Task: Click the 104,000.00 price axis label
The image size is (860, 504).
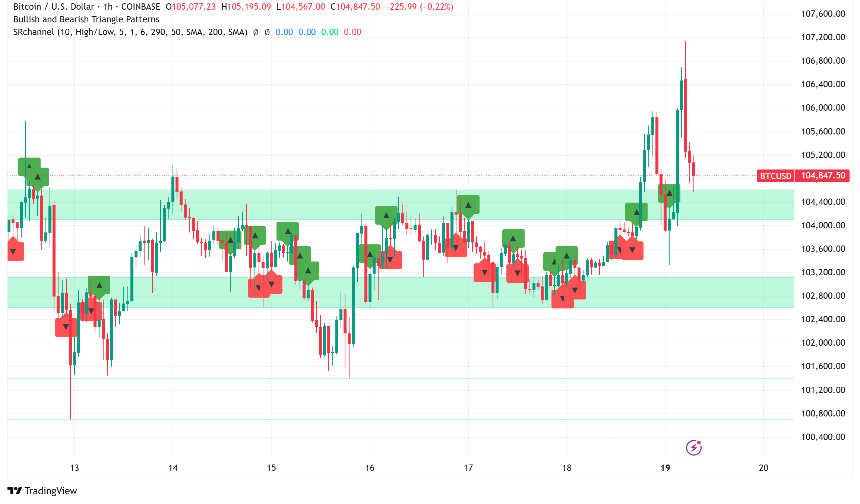Action: [x=823, y=225]
